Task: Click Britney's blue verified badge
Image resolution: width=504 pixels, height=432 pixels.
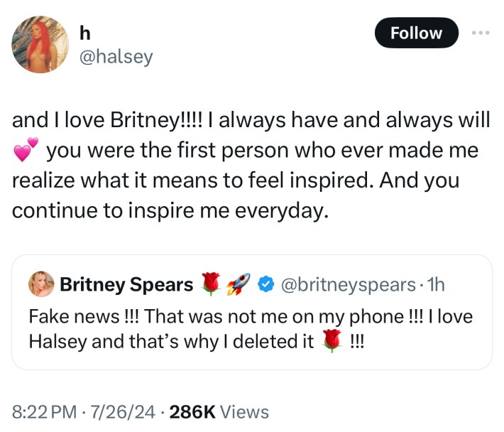Action: (x=264, y=285)
